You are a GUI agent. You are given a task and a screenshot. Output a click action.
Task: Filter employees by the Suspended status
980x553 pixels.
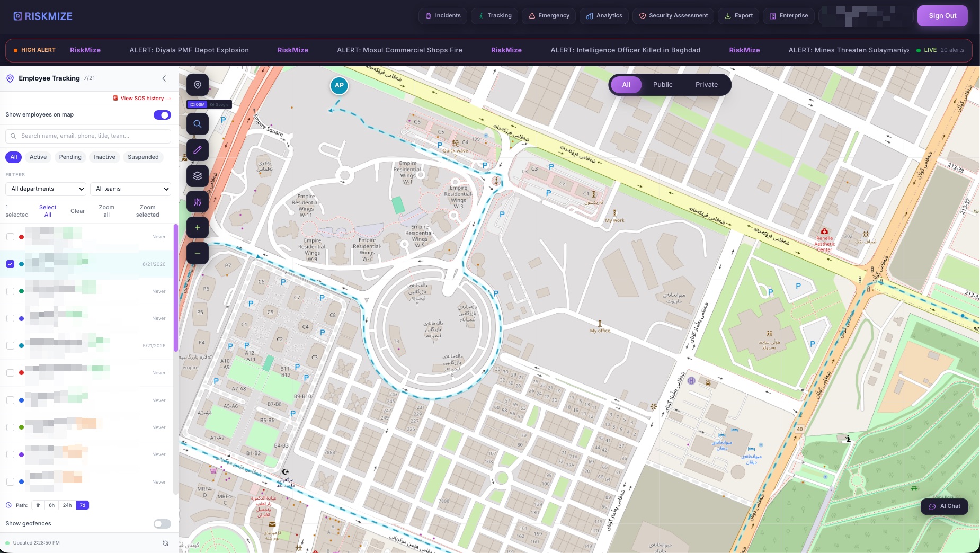click(143, 157)
